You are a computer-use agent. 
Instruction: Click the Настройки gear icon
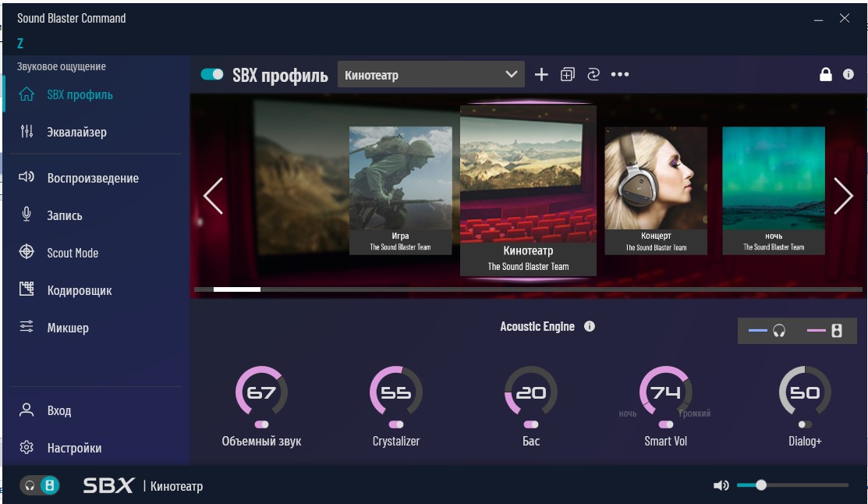pos(27,447)
